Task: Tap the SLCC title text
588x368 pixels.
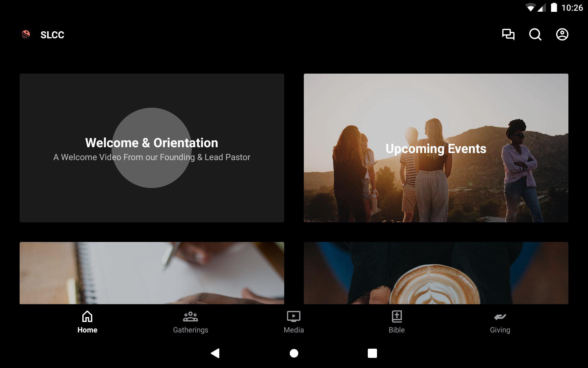Action: (52, 35)
